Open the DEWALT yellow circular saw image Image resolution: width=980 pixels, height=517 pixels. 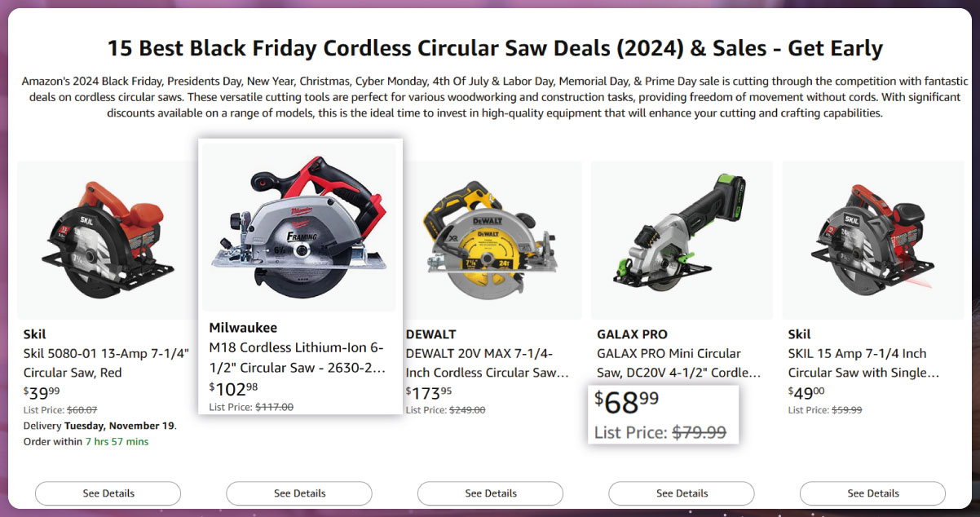coord(490,240)
